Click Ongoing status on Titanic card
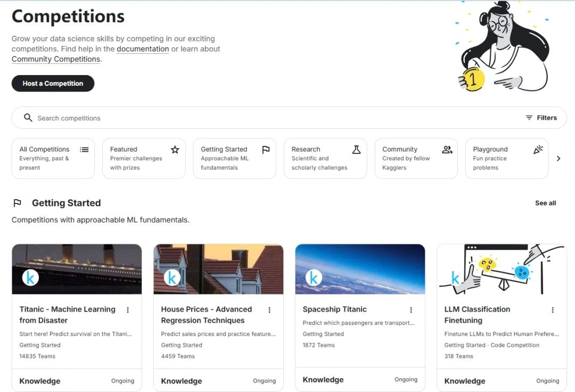 click(x=122, y=381)
